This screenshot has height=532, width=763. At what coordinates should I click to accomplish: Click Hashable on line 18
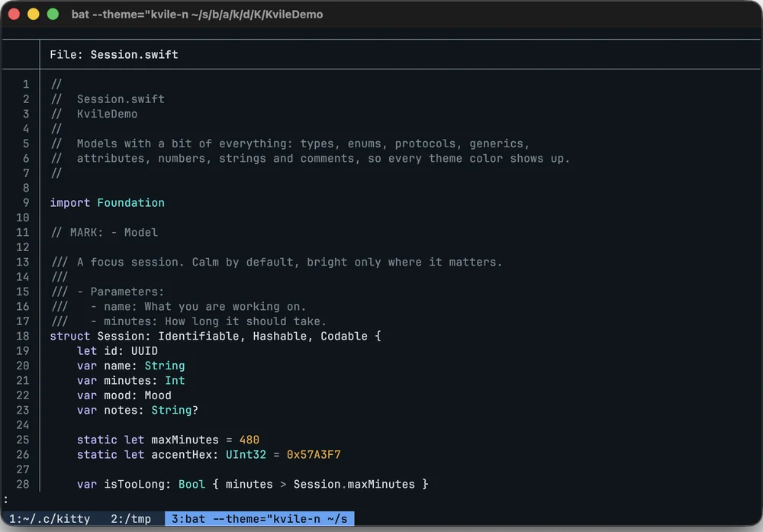pyautogui.click(x=280, y=337)
